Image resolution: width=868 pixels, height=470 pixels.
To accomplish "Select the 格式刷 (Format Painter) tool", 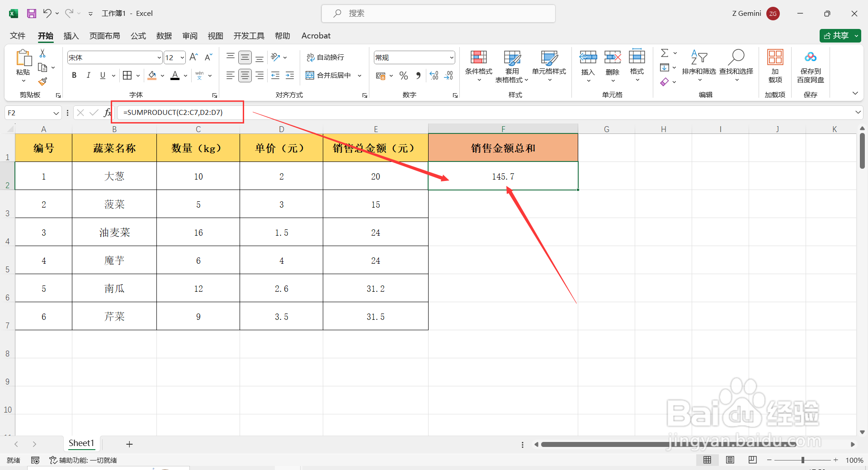I will (42, 81).
